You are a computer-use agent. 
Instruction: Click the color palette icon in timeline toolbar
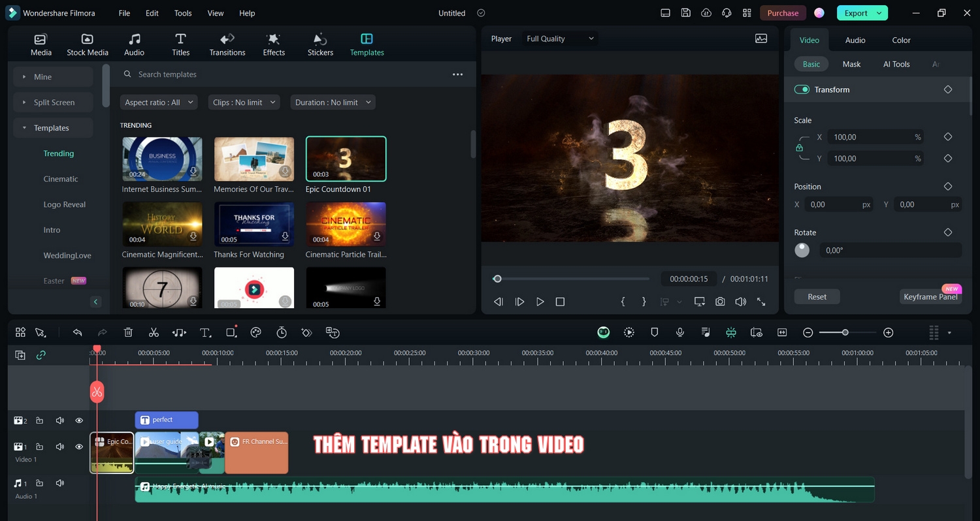point(255,332)
